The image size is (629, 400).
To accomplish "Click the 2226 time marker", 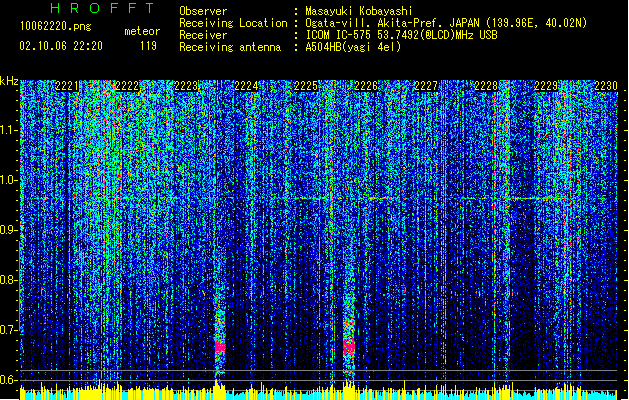I will pyautogui.click(x=366, y=86).
